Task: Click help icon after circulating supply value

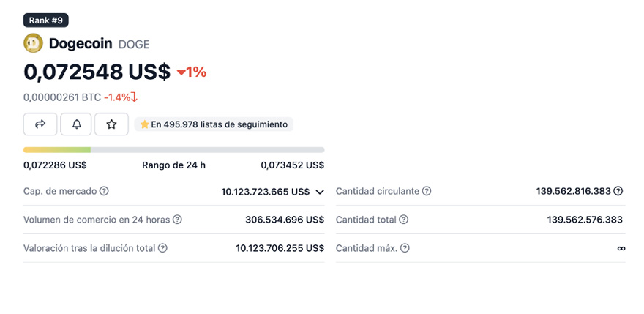Action: click(618, 191)
